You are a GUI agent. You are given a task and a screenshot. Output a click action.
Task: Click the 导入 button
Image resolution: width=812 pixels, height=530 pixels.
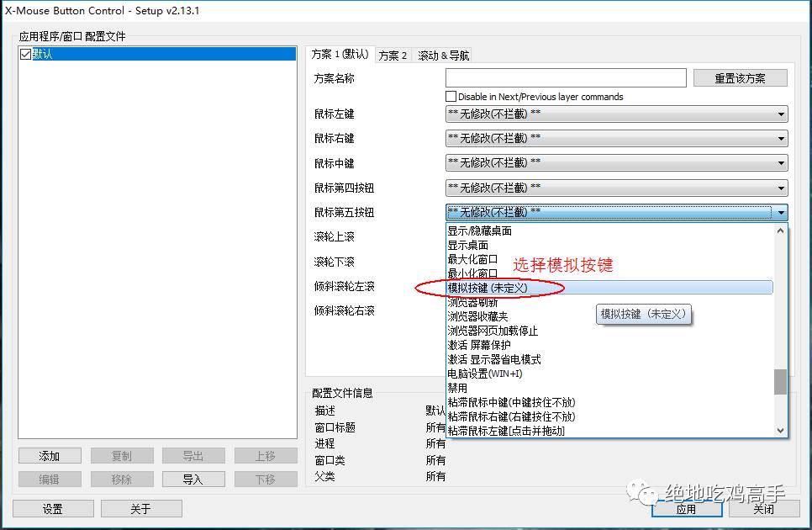(x=193, y=480)
